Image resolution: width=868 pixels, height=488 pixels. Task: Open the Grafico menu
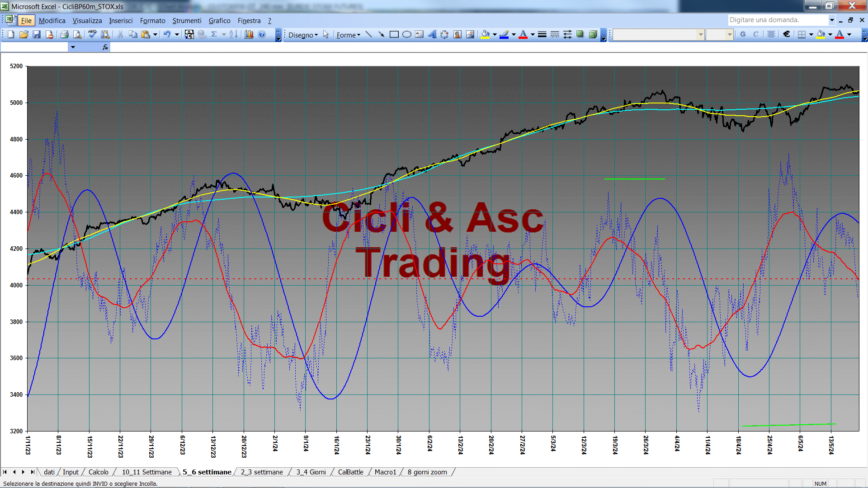point(219,20)
